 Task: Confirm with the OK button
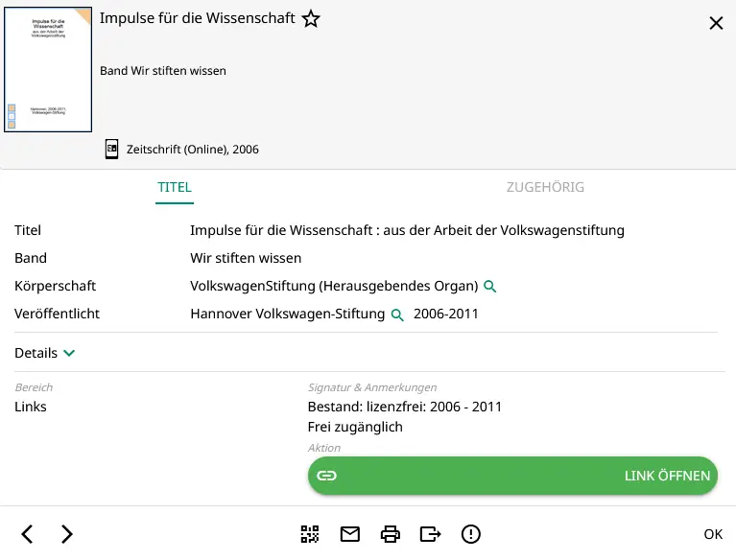click(x=713, y=534)
